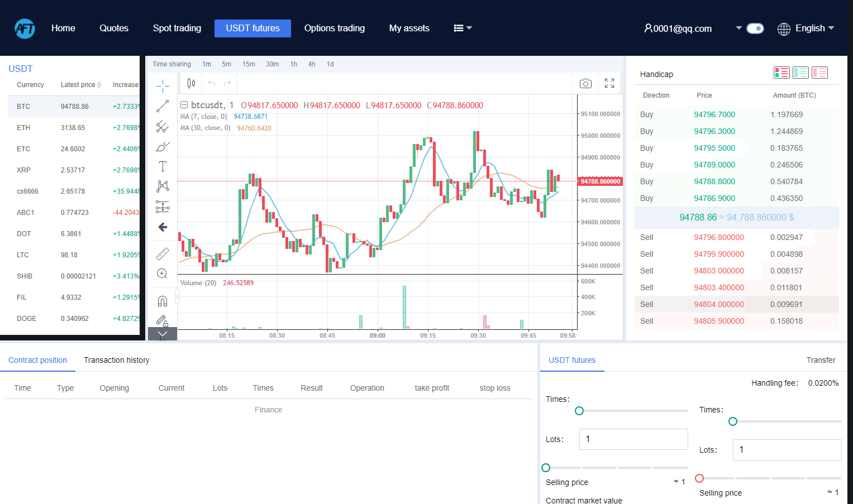Select the ruler measure tool
Screen dimensions: 853x504
(x=163, y=254)
